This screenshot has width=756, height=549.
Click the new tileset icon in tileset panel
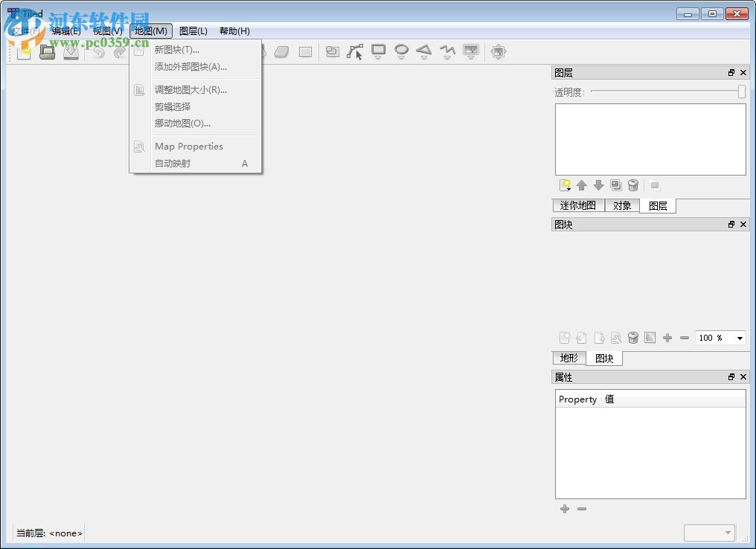pyautogui.click(x=565, y=338)
